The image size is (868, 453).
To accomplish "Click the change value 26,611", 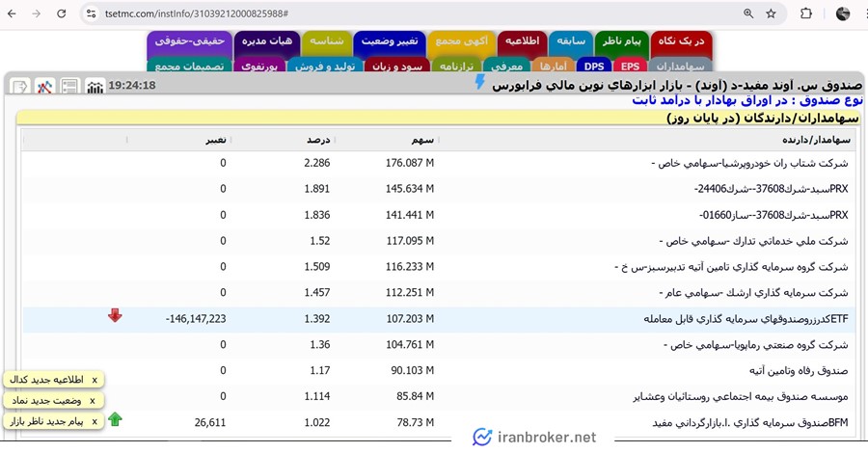I will [x=210, y=422].
